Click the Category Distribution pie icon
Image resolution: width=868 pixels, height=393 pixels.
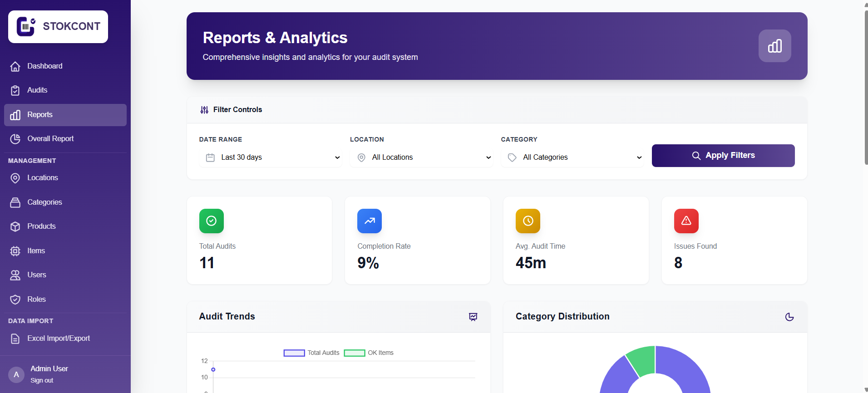(x=789, y=317)
